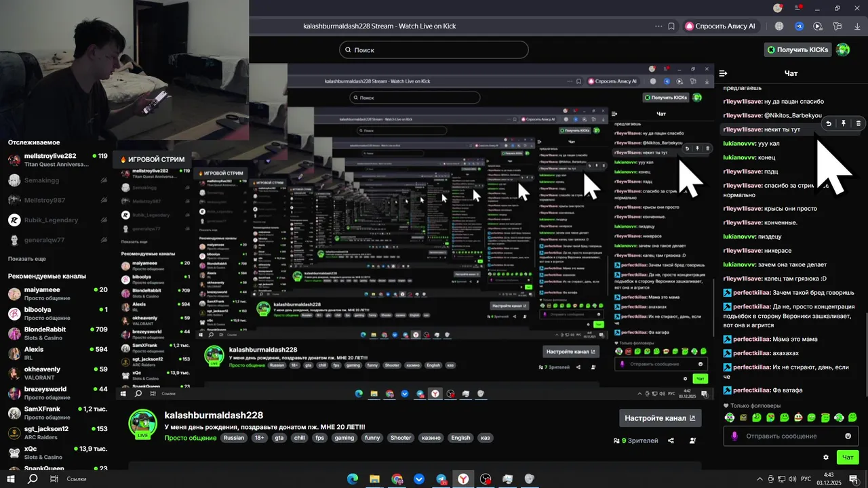The width and height of the screenshot is (868, 488).
Task: Open offline channel Rubik_Legendary
Action: click(58, 220)
